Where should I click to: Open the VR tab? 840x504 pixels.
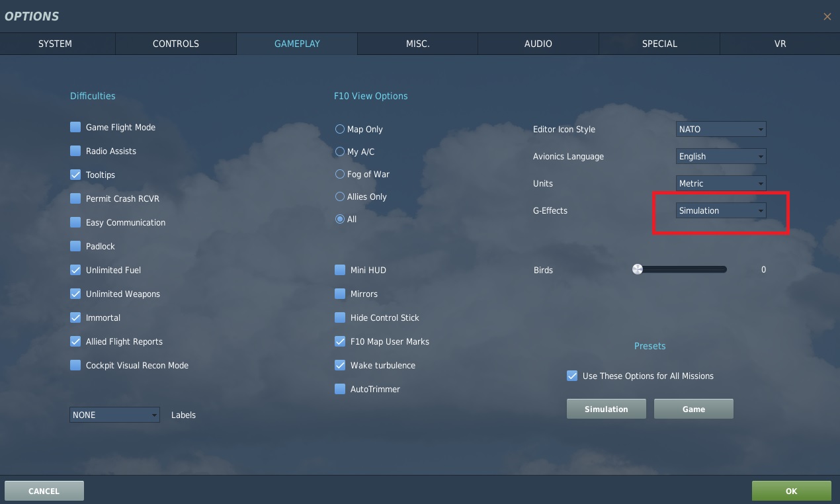pyautogui.click(x=780, y=44)
